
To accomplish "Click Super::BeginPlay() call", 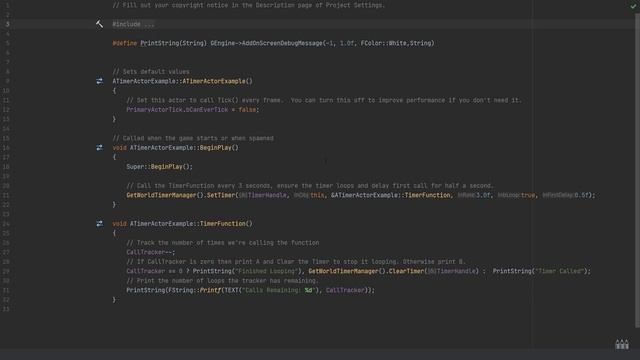I will [x=159, y=167].
